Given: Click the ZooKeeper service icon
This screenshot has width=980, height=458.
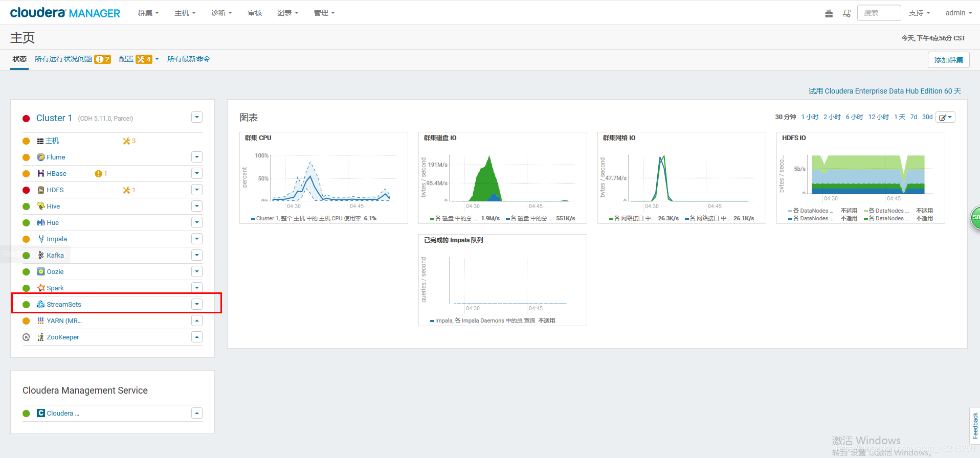Looking at the screenshot, I should pyautogui.click(x=41, y=337).
